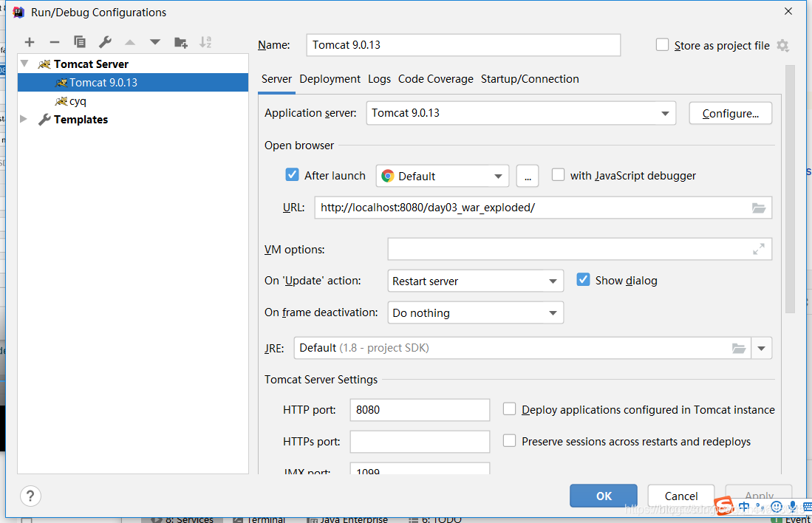Click the vertical scrollbar in settings panel
812x523 pixels.
[x=790, y=189]
